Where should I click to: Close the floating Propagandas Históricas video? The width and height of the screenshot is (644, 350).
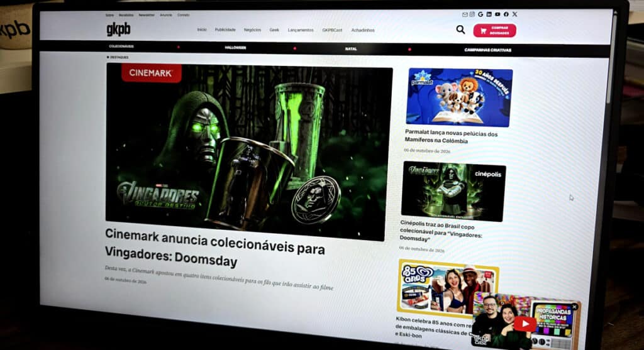click(x=574, y=307)
